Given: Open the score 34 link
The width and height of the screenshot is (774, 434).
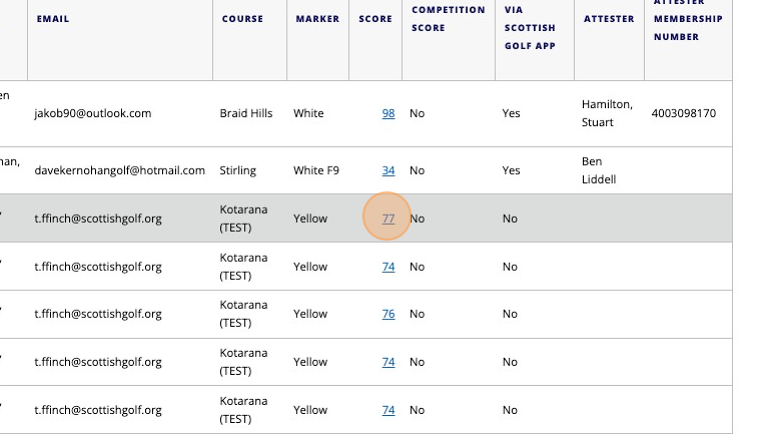Looking at the screenshot, I should 388,171.
